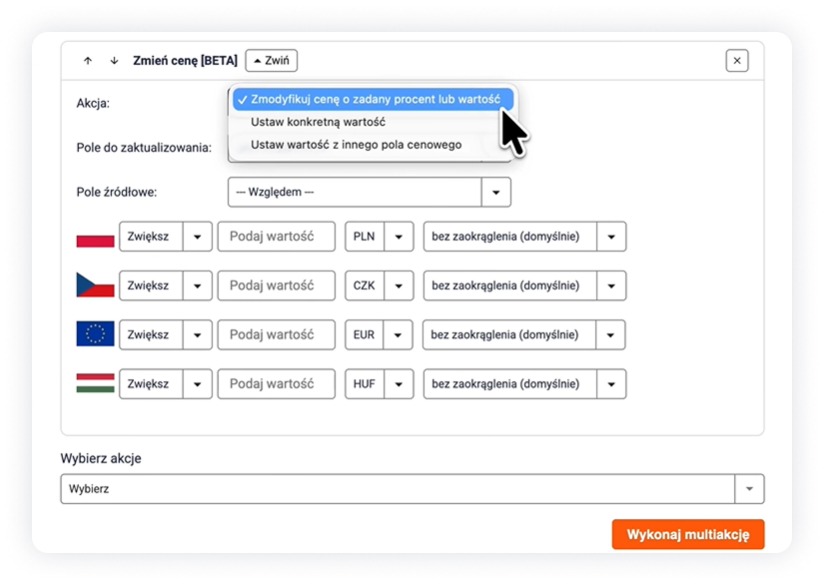Image resolution: width=824 pixels, height=585 pixels.
Task: Open the Pole źródłowe Względem dropdown
Action: click(x=496, y=192)
